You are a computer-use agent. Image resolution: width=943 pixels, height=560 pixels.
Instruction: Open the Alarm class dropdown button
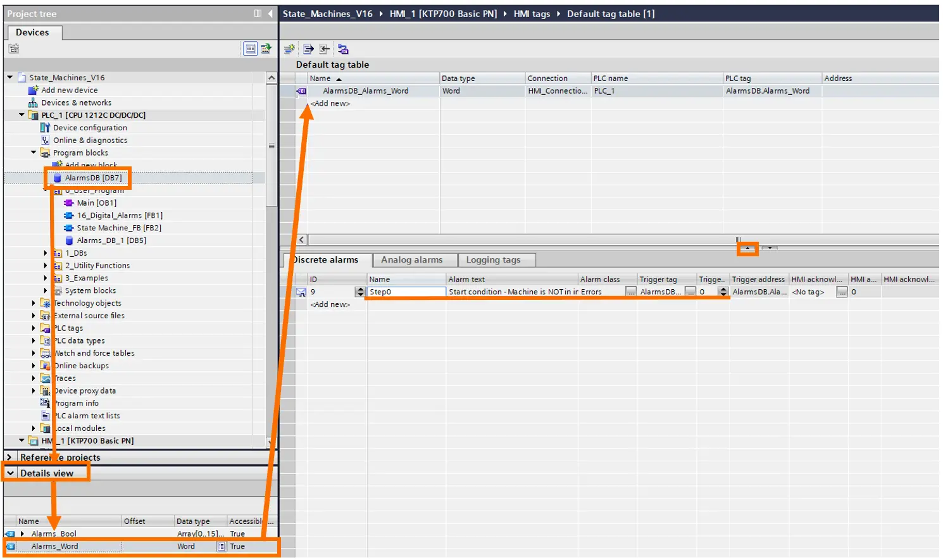point(631,292)
